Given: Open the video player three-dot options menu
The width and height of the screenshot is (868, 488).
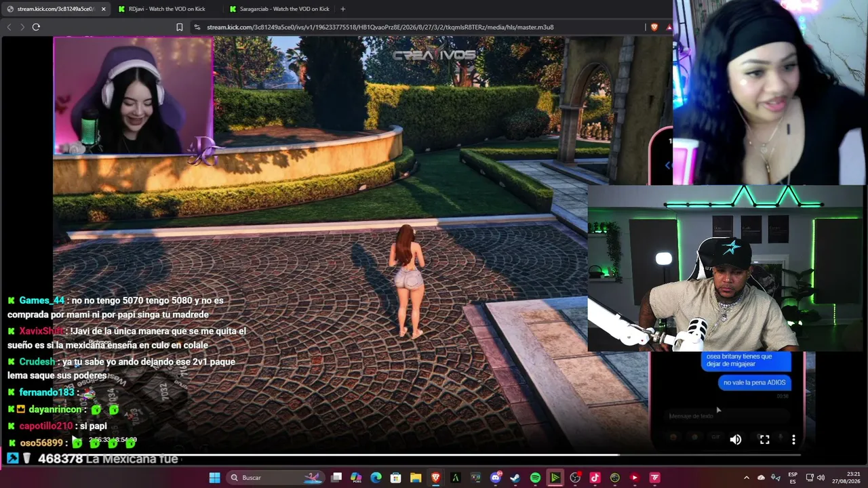Looking at the screenshot, I should [x=793, y=440].
